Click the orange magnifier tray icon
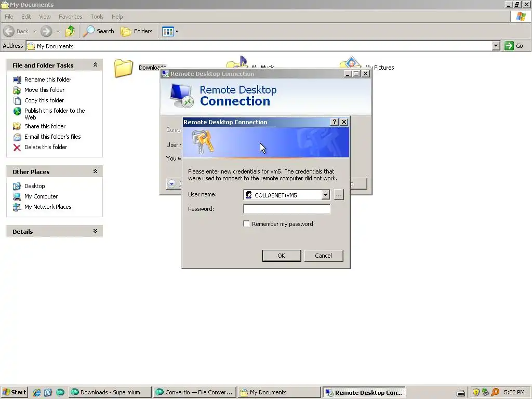The image size is (532, 399). (495, 393)
